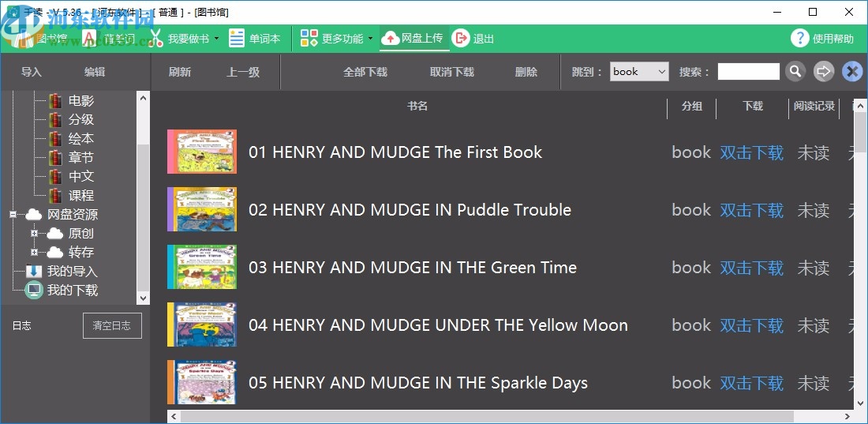Click the 清空日志 button

(x=112, y=325)
